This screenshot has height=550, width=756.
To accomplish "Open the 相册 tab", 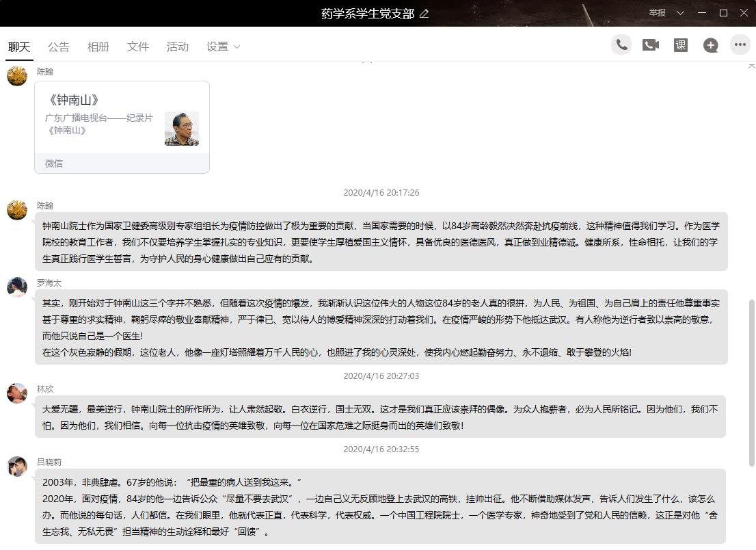I will tap(98, 47).
